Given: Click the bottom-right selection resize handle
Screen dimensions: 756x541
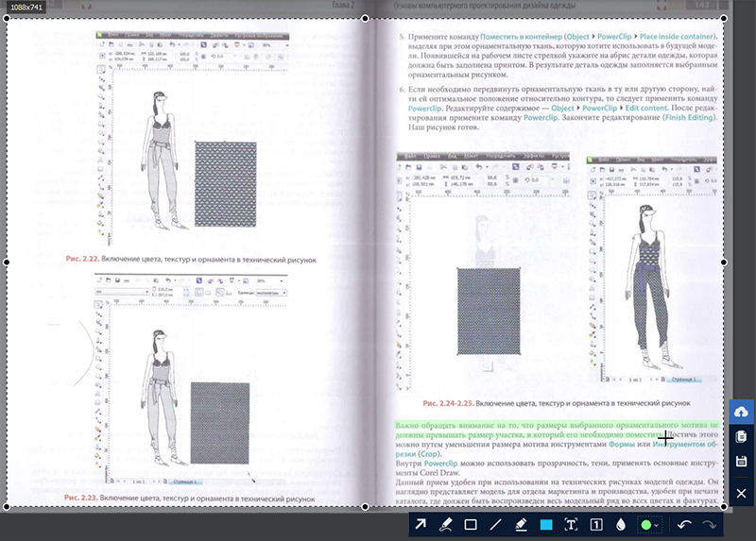Looking at the screenshot, I should (x=725, y=507).
